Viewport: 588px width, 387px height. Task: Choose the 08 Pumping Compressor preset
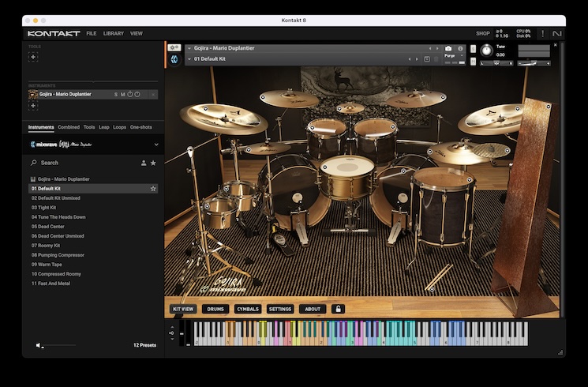[93, 255]
